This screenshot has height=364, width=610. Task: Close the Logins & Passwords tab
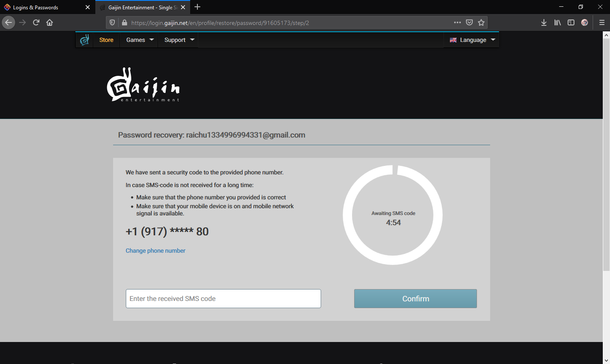(x=88, y=7)
